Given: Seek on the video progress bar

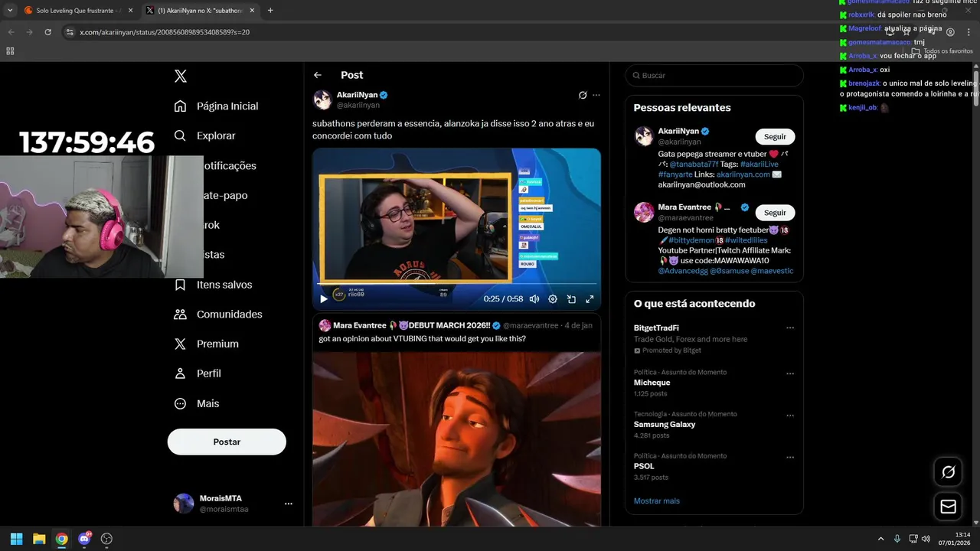Looking at the screenshot, I should pos(456,284).
